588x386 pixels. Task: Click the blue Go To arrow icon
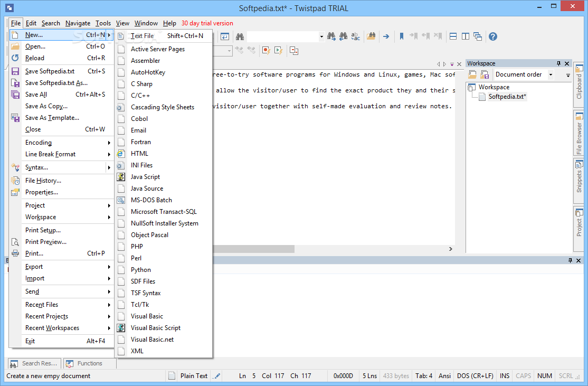pyautogui.click(x=386, y=36)
